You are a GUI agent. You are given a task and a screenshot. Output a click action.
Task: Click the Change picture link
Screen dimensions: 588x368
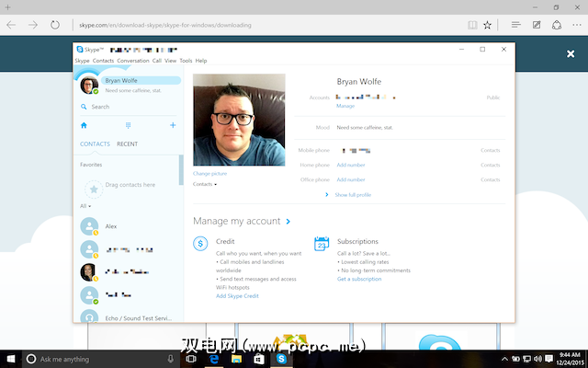[210, 174]
